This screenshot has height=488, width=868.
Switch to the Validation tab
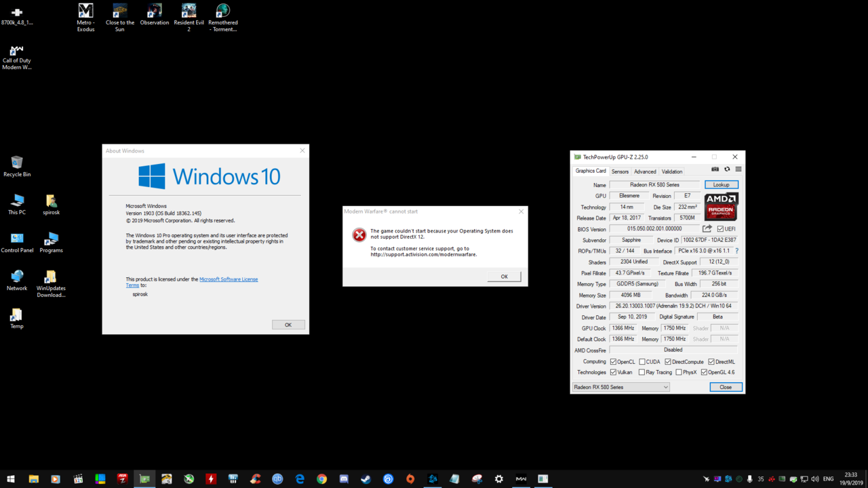(x=672, y=171)
